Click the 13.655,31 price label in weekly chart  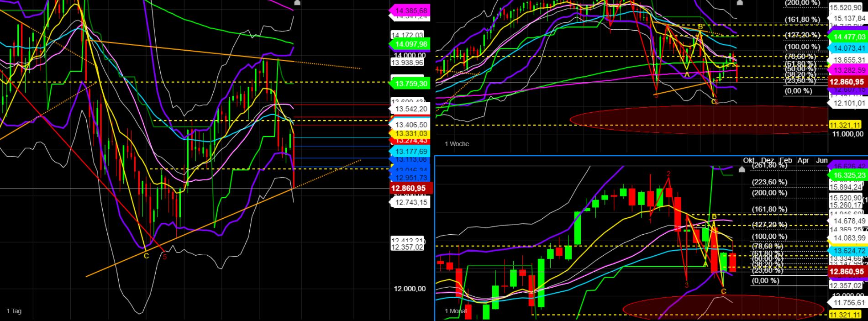(848, 60)
